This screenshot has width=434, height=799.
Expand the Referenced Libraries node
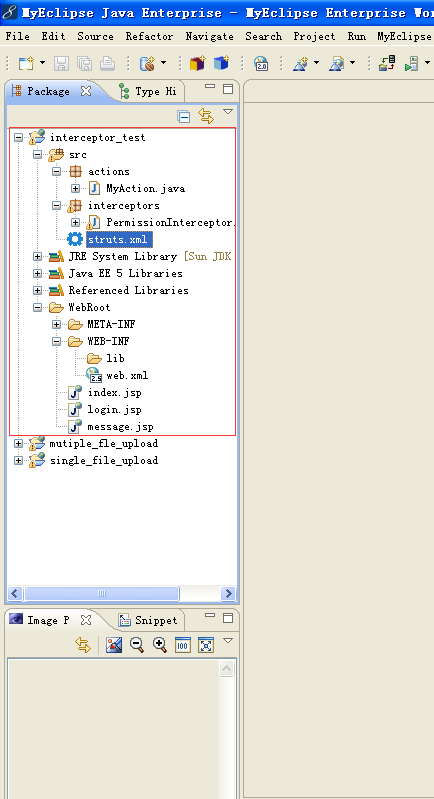(x=38, y=290)
